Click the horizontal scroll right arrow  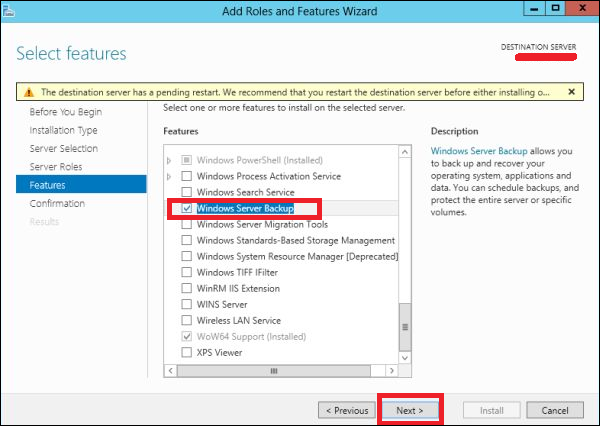(391, 371)
